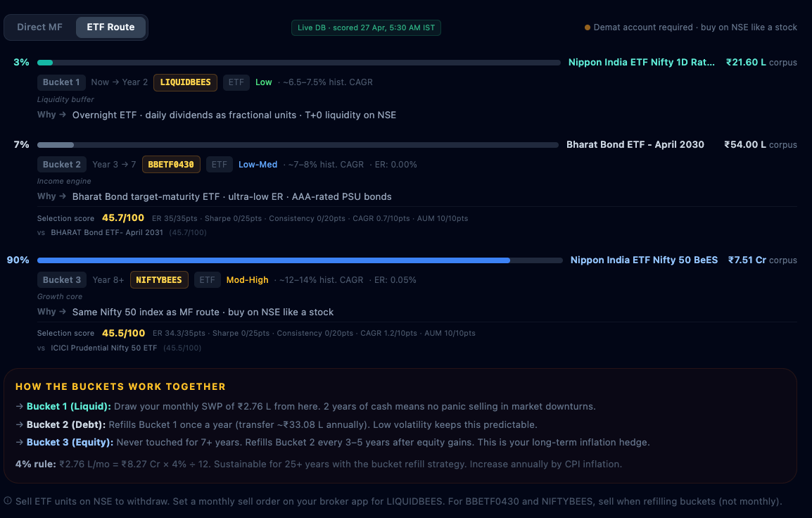This screenshot has width=812, height=518.
Task: Click the ER: 0.05% value
Action: [x=395, y=280]
